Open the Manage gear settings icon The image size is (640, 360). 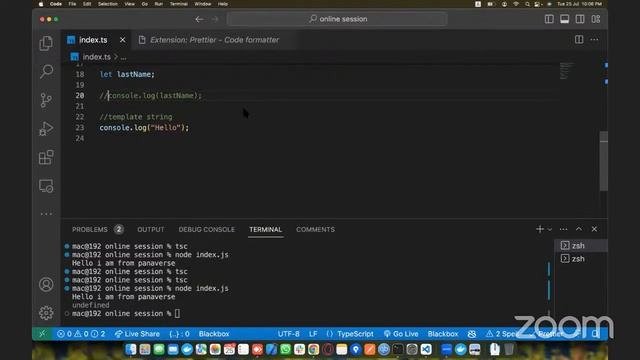(46, 313)
